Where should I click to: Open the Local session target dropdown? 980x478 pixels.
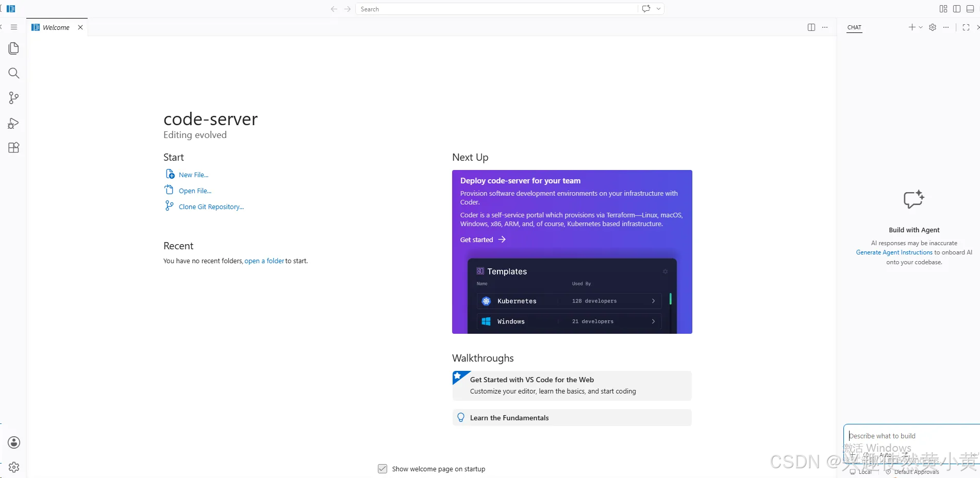861,472
